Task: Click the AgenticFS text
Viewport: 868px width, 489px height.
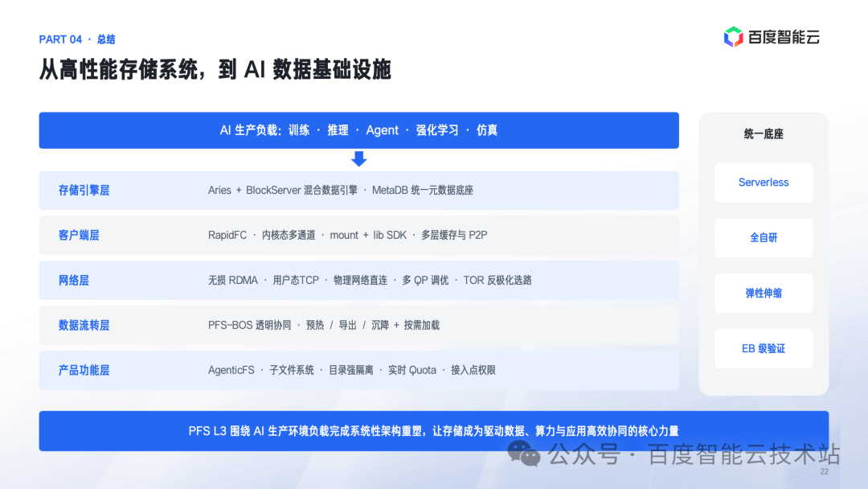Action: (231, 370)
